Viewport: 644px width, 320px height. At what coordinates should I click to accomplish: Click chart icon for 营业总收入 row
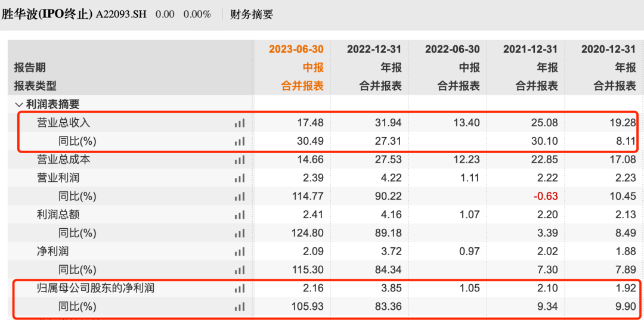[x=239, y=123]
